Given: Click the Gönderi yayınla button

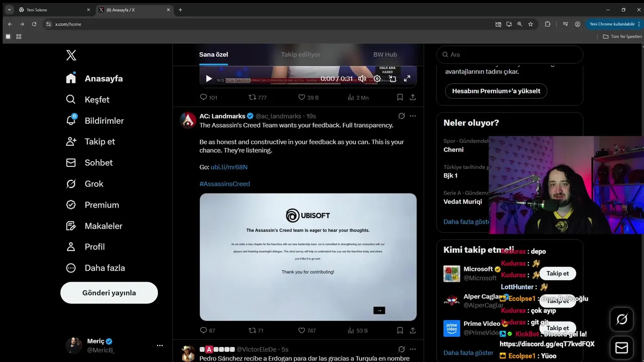Looking at the screenshot, I should (109, 293).
